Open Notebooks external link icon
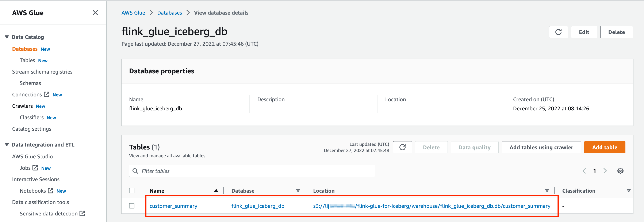Viewport: 644px width, 222px height. point(50,191)
